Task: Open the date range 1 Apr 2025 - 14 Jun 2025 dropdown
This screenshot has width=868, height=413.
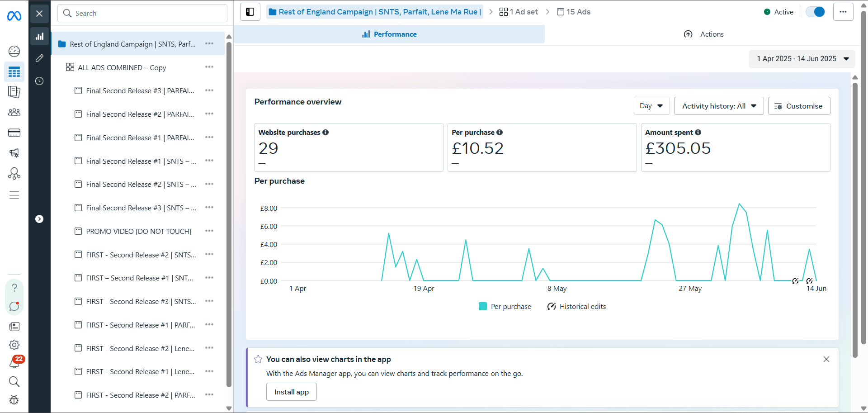Action: point(802,59)
